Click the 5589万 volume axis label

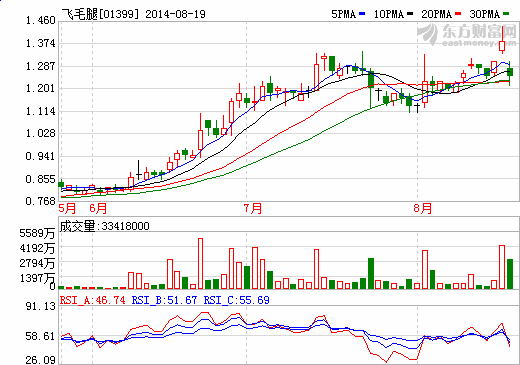point(37,233)
